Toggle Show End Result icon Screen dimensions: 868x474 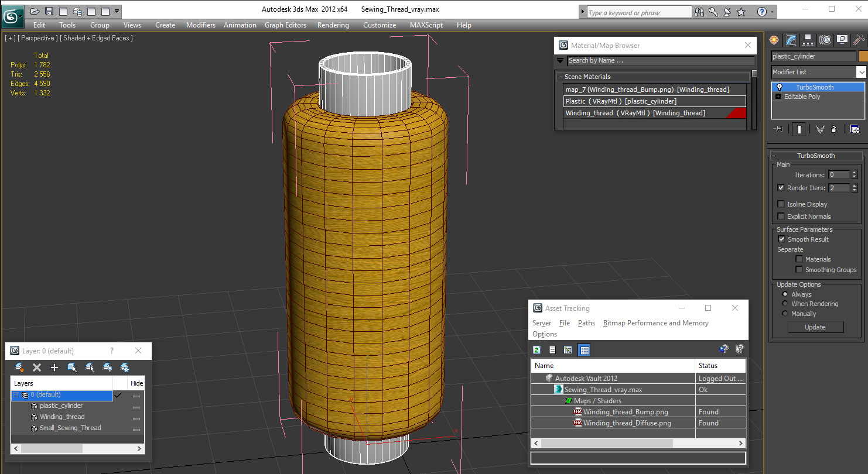coord(799,129)
